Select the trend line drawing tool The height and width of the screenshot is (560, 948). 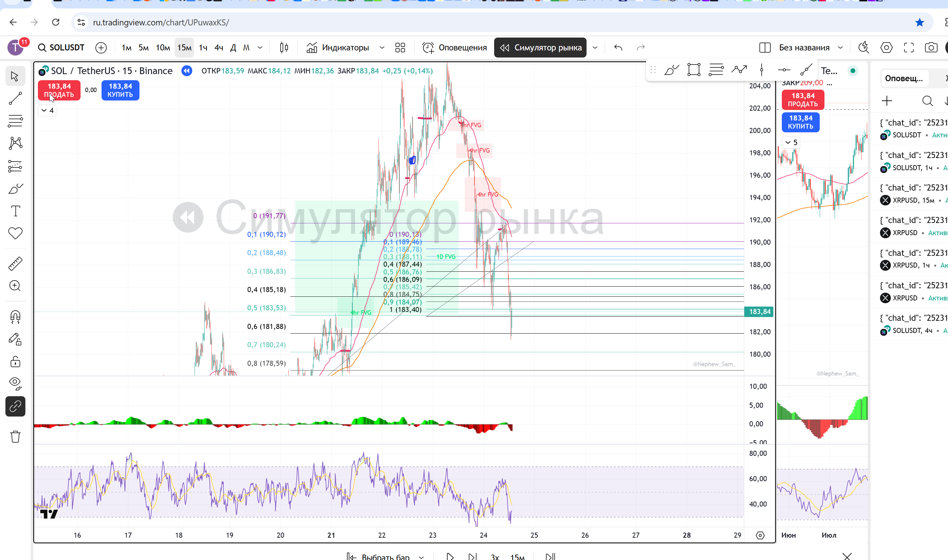(15, 98)
